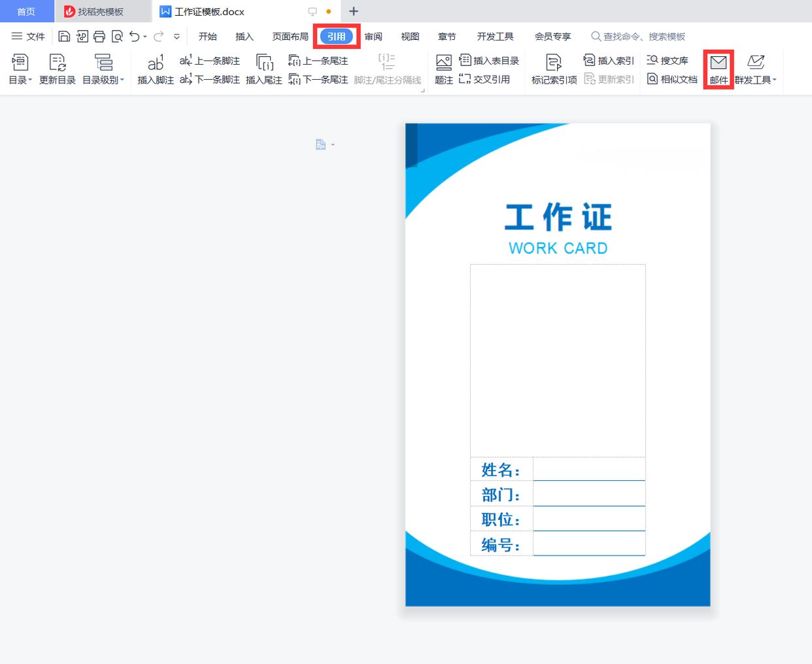Image resolution: width=812 pixels, height=664 pixels.
Task: Click the blank field next to 姓名
Action: 589,469
